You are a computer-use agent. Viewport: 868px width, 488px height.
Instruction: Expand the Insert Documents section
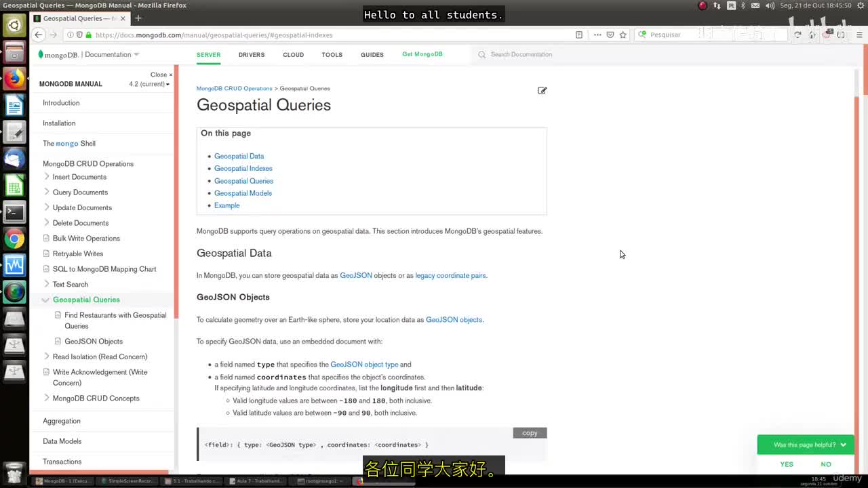[x=47, y=177]
